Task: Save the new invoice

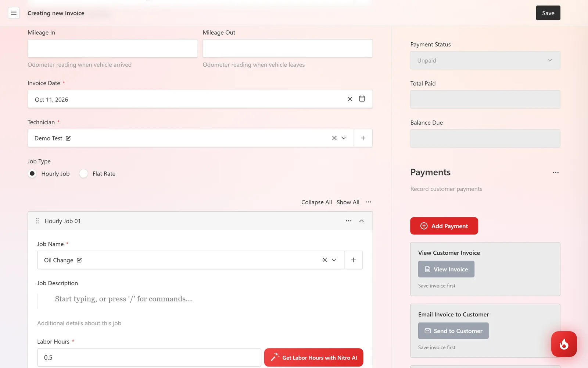Action: click(548, 13)
